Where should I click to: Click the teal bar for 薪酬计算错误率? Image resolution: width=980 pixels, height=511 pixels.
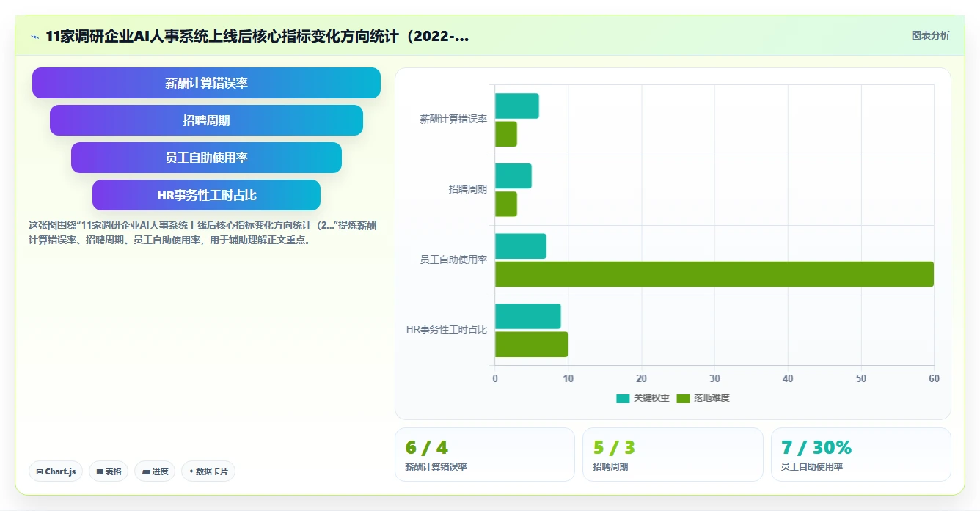tap(517, 106)
